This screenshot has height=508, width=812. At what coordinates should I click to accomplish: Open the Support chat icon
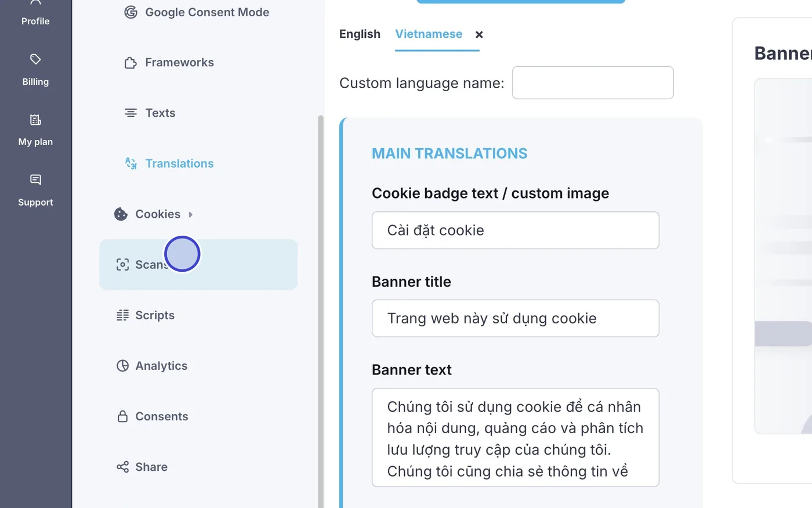[35, 180]
